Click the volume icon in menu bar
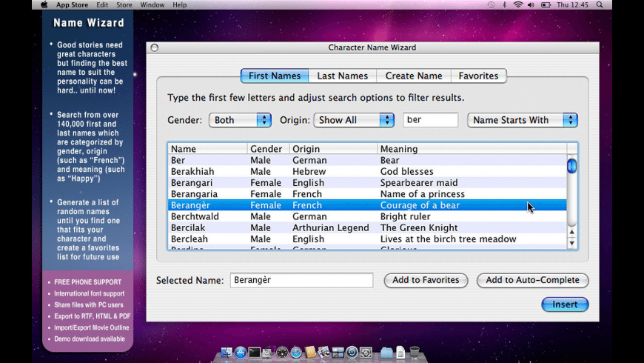The height and width of the screenshot is (363, 644). tap(531, 4)
